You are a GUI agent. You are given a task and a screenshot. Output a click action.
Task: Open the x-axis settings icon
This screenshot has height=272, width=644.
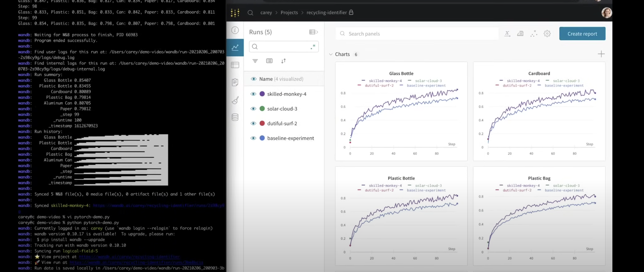pyautogui.click(x=507, y=34)
